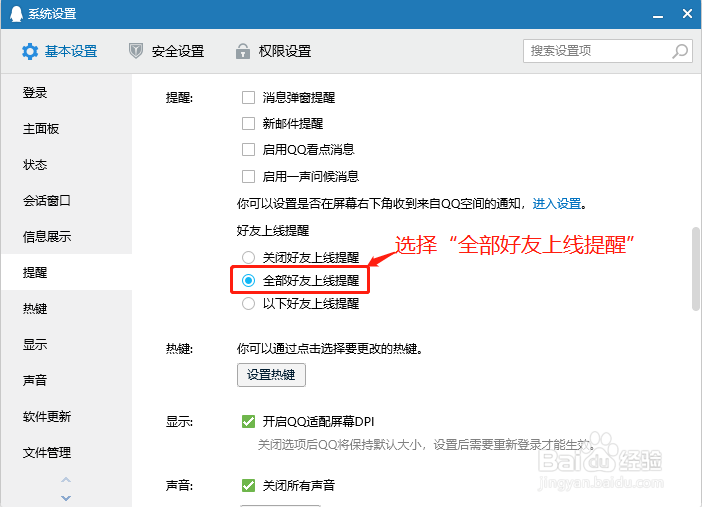This screenshot has width=702, height=507.
Task: Uncheck 开启QQ适配屏幕DPI
Action: [x=248, y=421]
